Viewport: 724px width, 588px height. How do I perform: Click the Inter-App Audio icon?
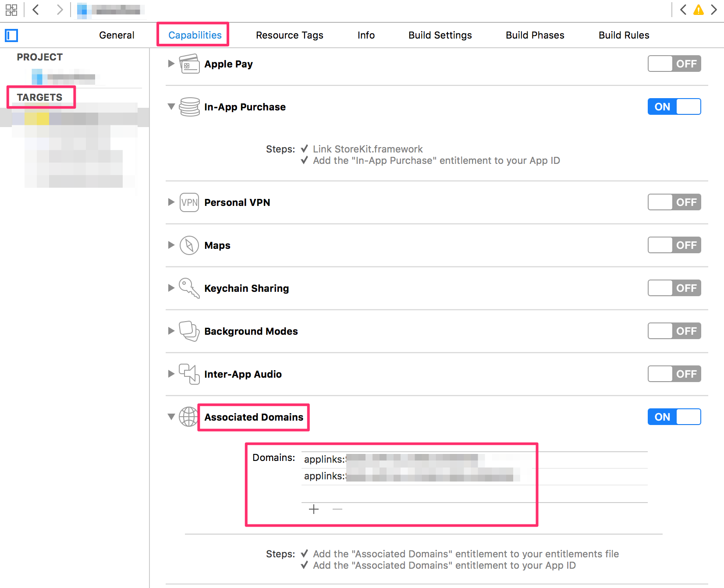189,374
